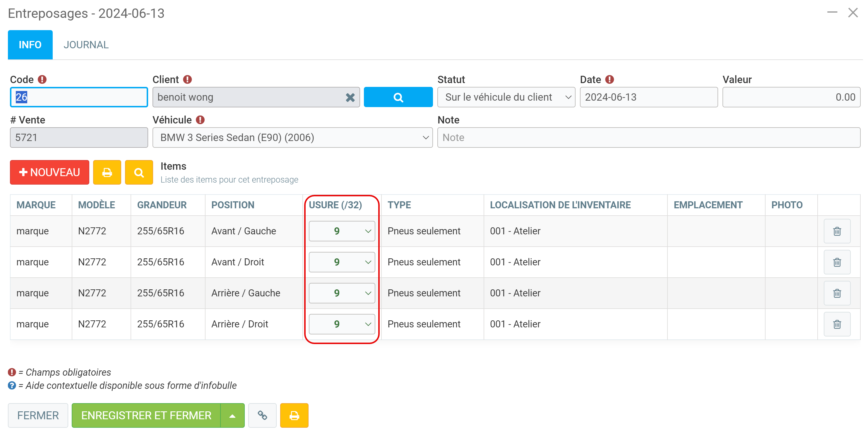Click the yellow print button at the bottom

click(x=294, y=415)
